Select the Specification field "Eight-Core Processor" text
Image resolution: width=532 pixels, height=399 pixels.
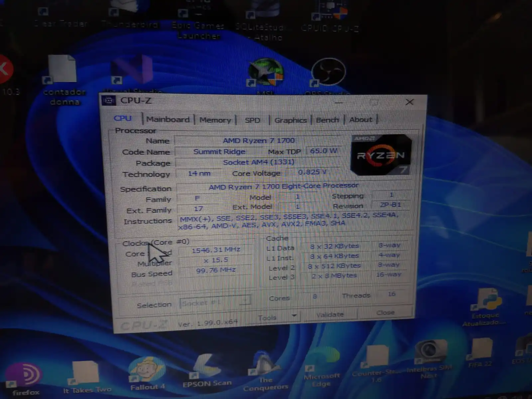coord(320,186)
